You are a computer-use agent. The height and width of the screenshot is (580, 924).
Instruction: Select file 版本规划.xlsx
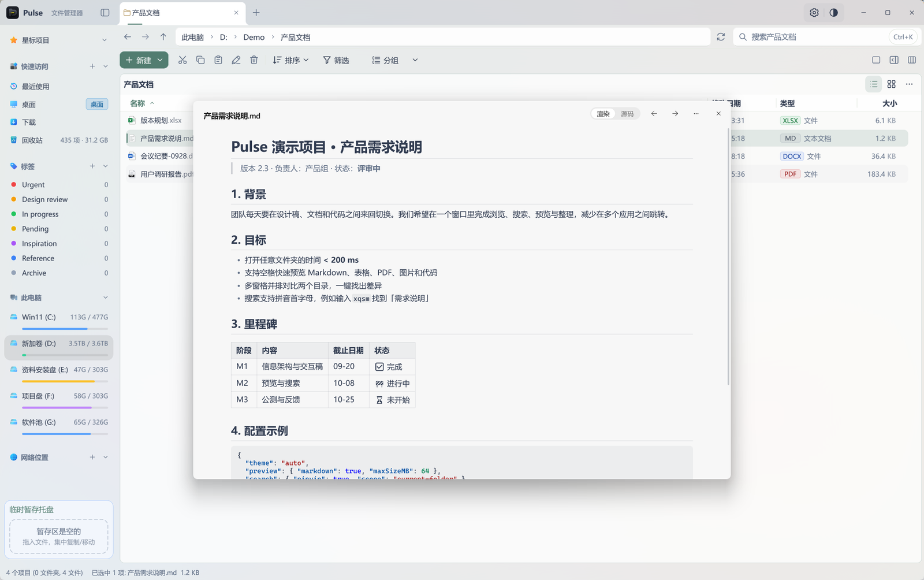pos(161,121)
